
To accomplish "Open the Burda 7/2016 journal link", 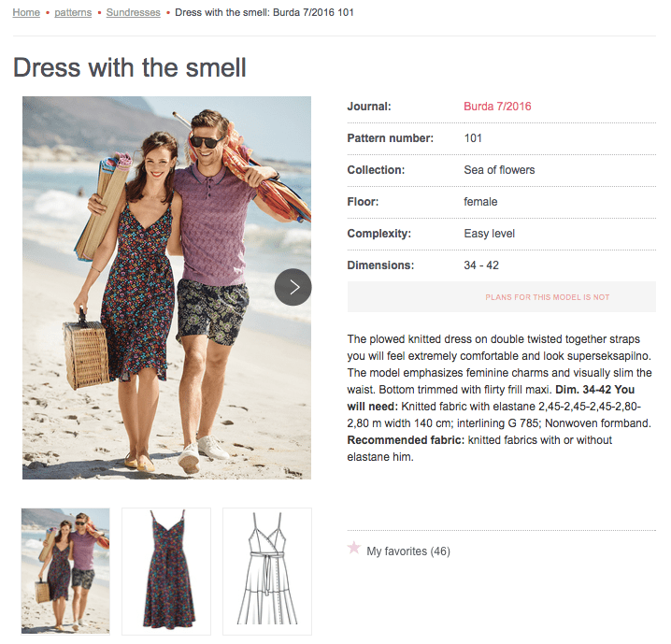I will [x=497, y=107].
